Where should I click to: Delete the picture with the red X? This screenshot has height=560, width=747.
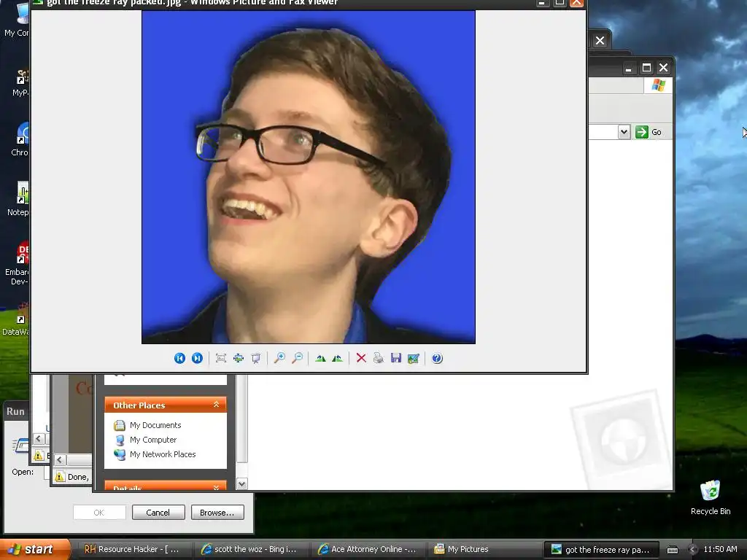(361, 358)
